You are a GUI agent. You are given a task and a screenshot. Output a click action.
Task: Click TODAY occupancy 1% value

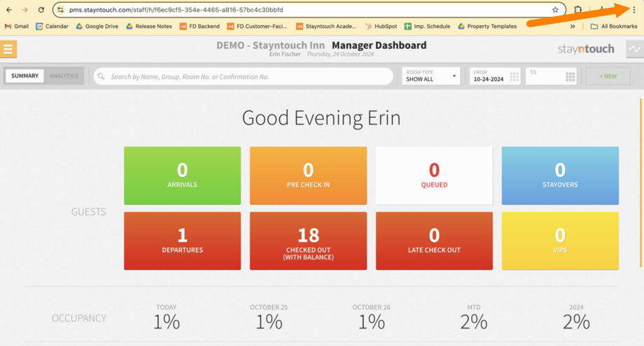point(167,322)
